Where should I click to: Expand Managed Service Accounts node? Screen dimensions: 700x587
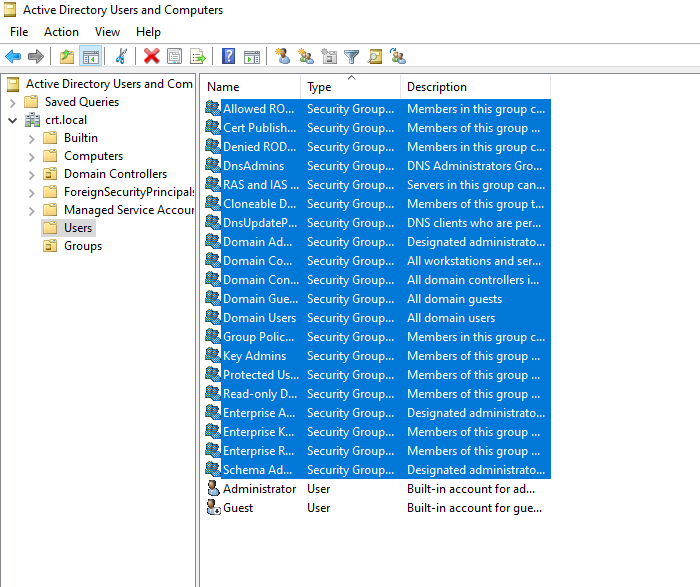tap(31, 211)
